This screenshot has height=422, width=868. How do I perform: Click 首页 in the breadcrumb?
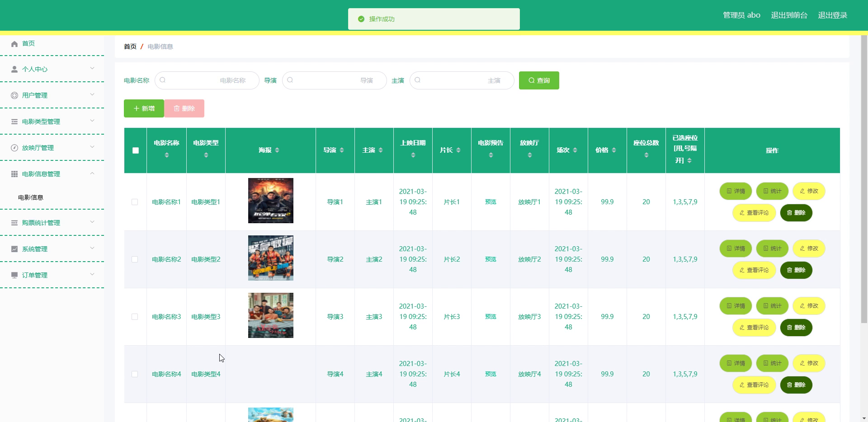click(x=130, y=47)
